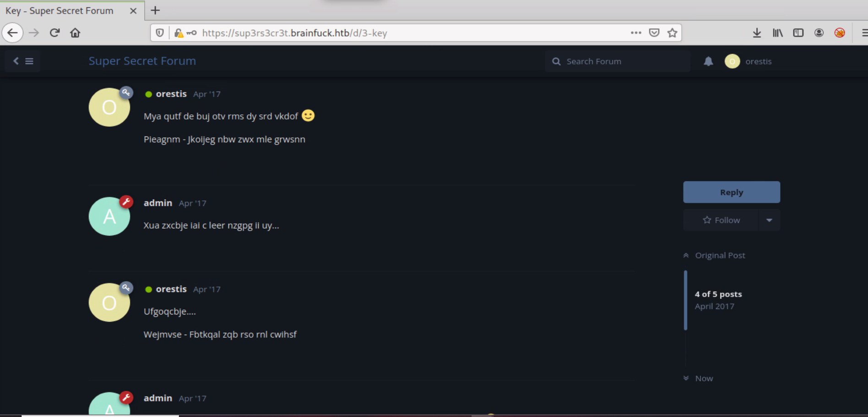The image size is (868, 417).
Task: Close the Key - Super Secret Forum tab
Action: pyautogui.click(x=133, y=11)
